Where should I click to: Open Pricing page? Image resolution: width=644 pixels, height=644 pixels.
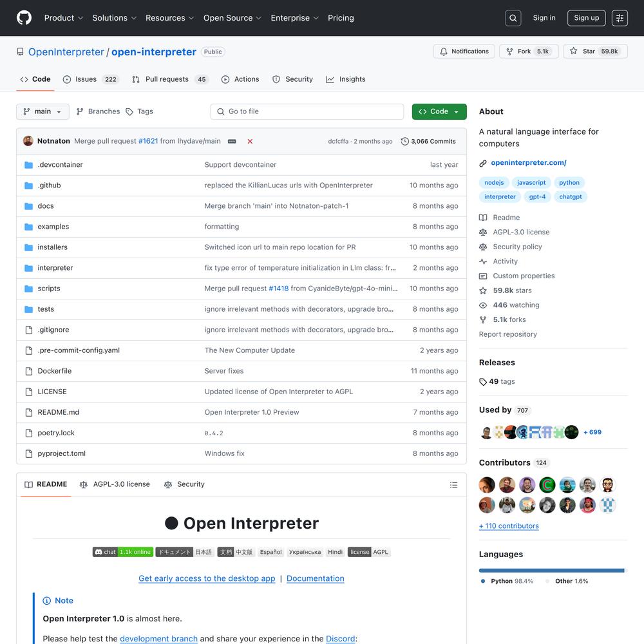(341, 18)
